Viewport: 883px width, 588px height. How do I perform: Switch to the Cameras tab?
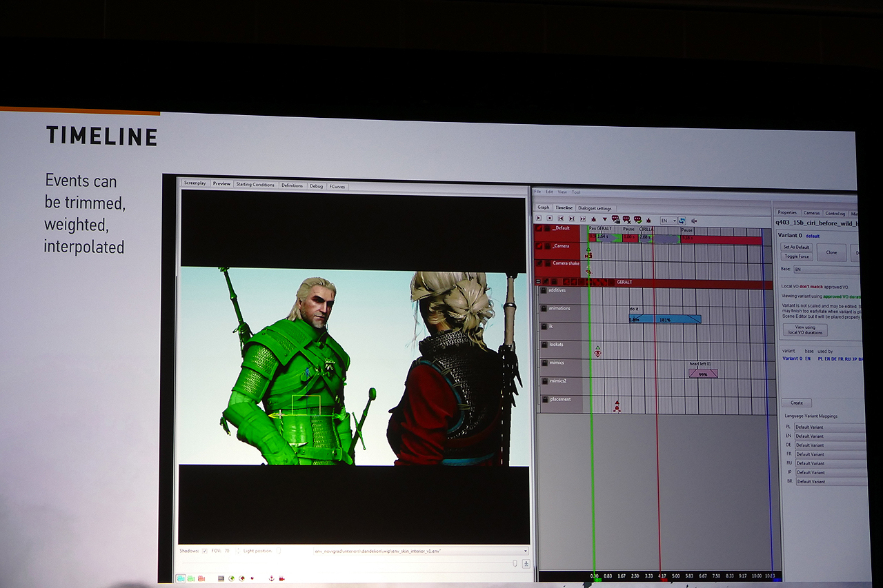[x=812, y=213]
